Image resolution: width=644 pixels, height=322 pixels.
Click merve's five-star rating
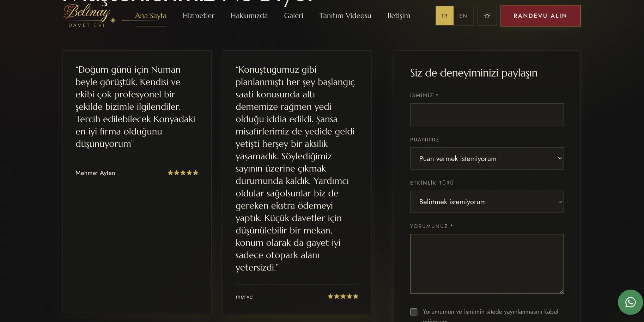coord(343,297)
